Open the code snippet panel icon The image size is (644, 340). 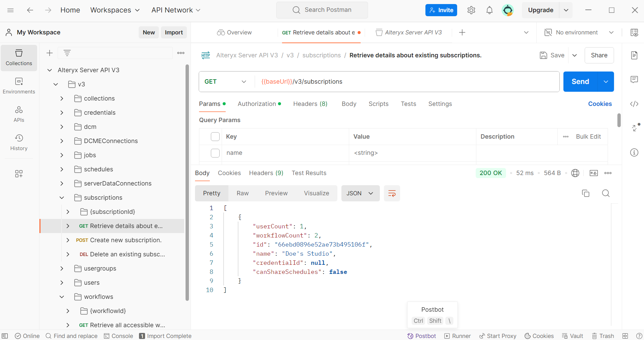coord(634,104)
